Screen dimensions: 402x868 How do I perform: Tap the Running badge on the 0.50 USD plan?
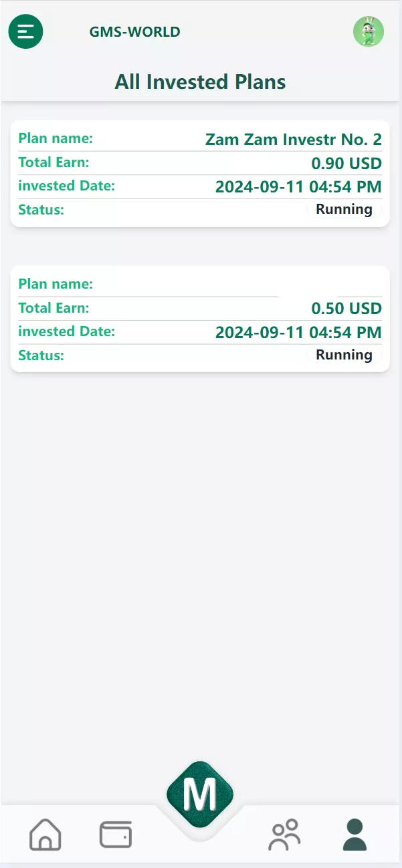pyautogui.click(x=344, y=355)
